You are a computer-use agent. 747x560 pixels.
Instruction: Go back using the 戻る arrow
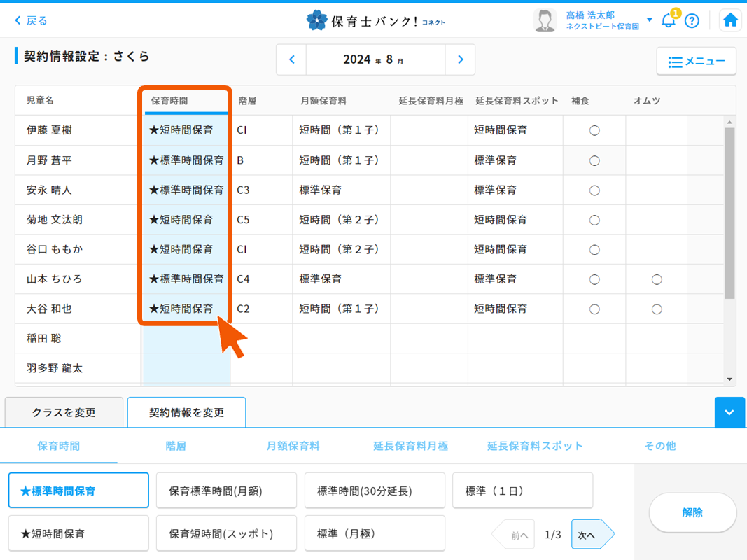click(x=31, y=21)
